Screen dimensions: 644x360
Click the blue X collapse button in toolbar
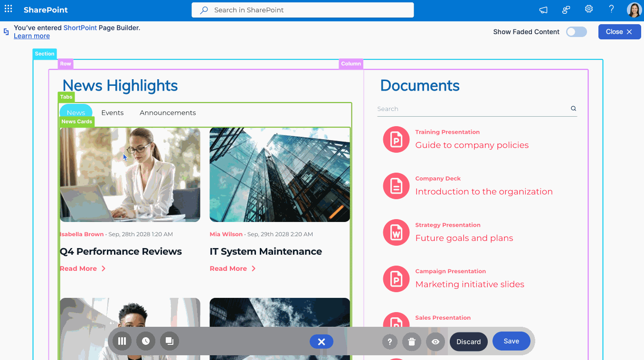[322, 342]
